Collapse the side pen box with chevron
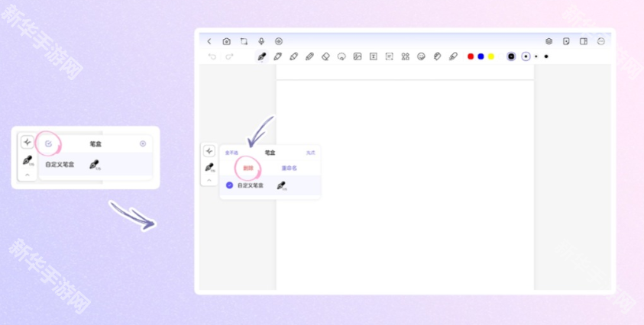The image size is (644, 325). [209, 179]
